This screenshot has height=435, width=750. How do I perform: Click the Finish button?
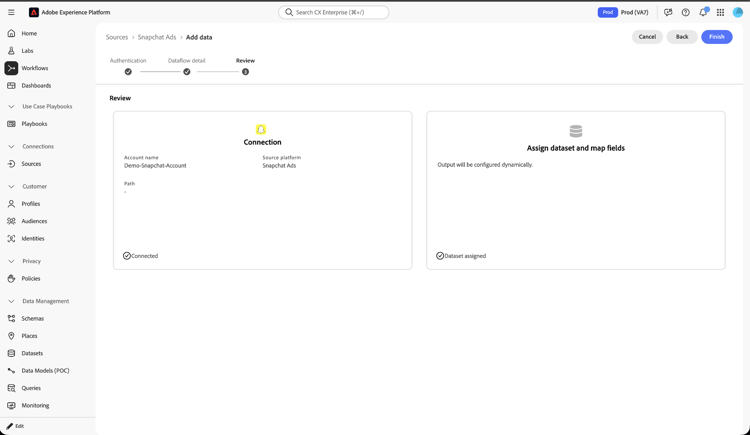pyautogui.click(x=717, y=37)
